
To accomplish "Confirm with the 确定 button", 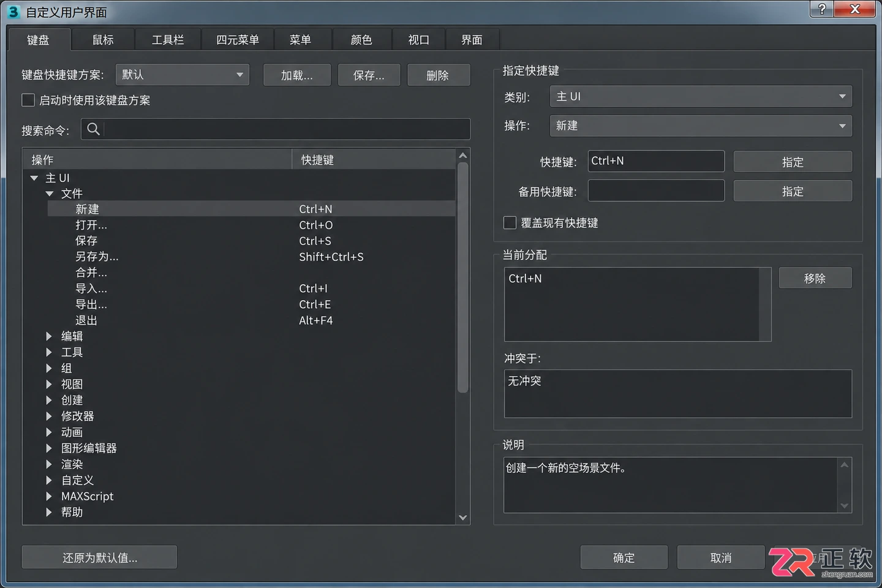I will pos(624,557).
